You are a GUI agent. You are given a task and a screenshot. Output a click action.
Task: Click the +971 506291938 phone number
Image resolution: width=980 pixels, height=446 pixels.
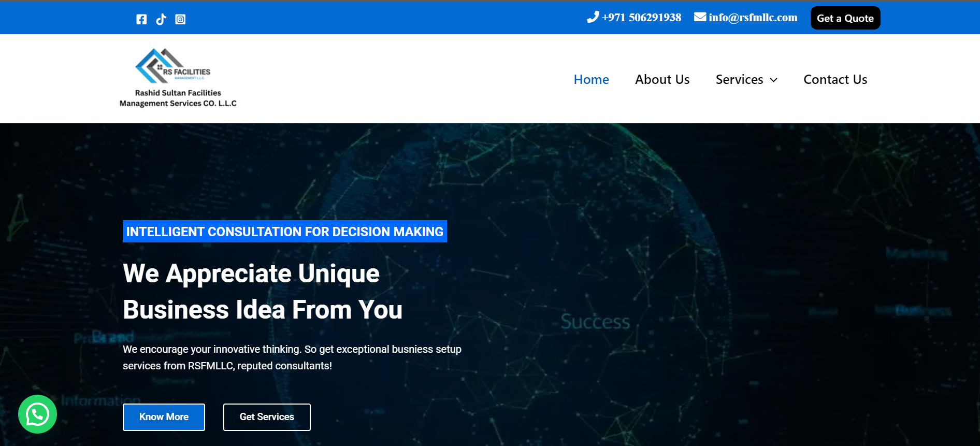tap(641, 18)
